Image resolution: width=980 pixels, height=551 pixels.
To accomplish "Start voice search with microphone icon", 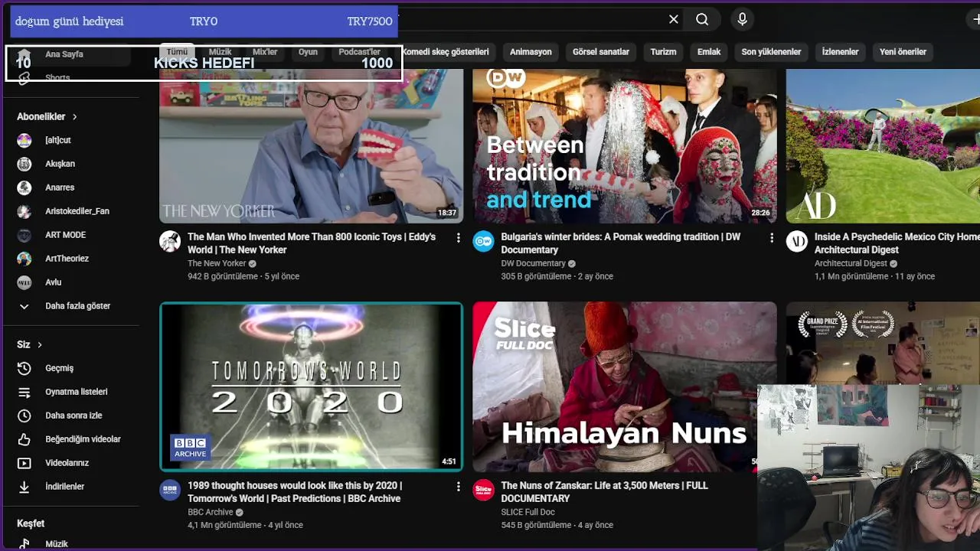I will pyautogui.click(x=742, y=19).
